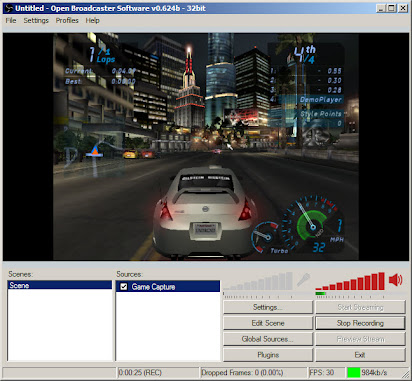The width and height of the screenshot is (412, 381).
Task: Close the OBS window
Action: point(403,8)
